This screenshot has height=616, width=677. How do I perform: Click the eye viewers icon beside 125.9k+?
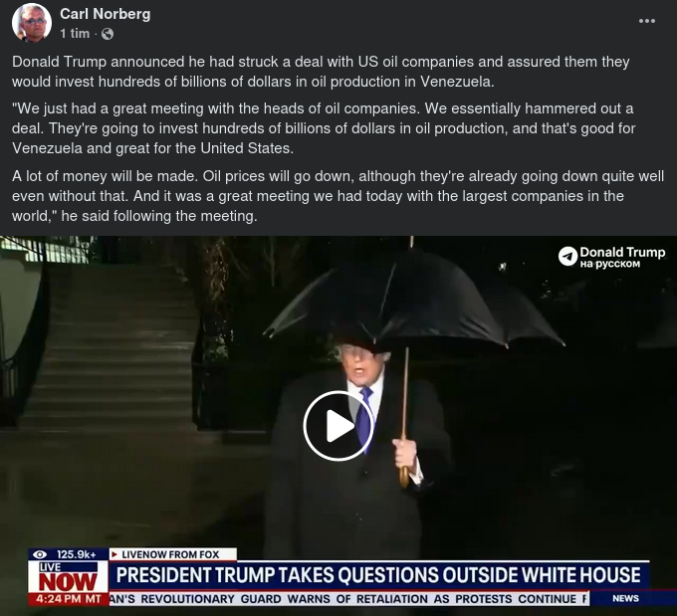click(x=40, y=554)
